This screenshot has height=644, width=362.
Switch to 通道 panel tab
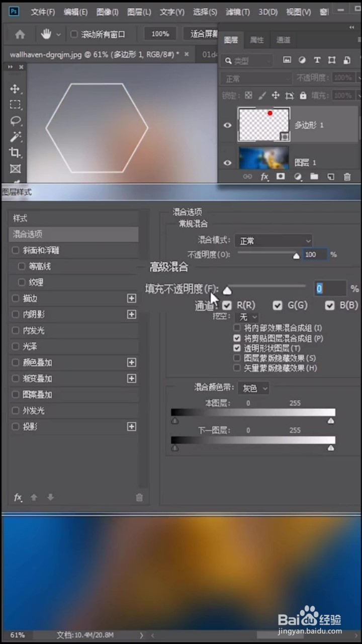[x=283, y=40]
